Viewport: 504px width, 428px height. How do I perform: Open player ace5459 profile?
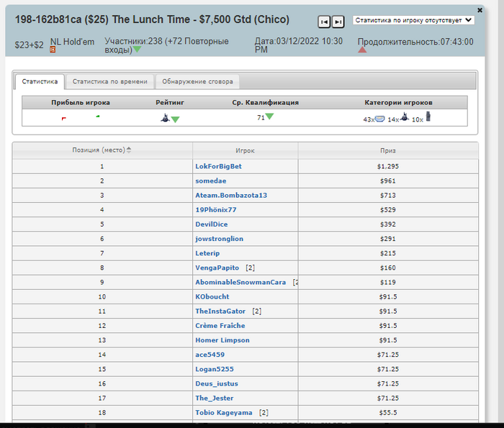[x=210, y=355]
